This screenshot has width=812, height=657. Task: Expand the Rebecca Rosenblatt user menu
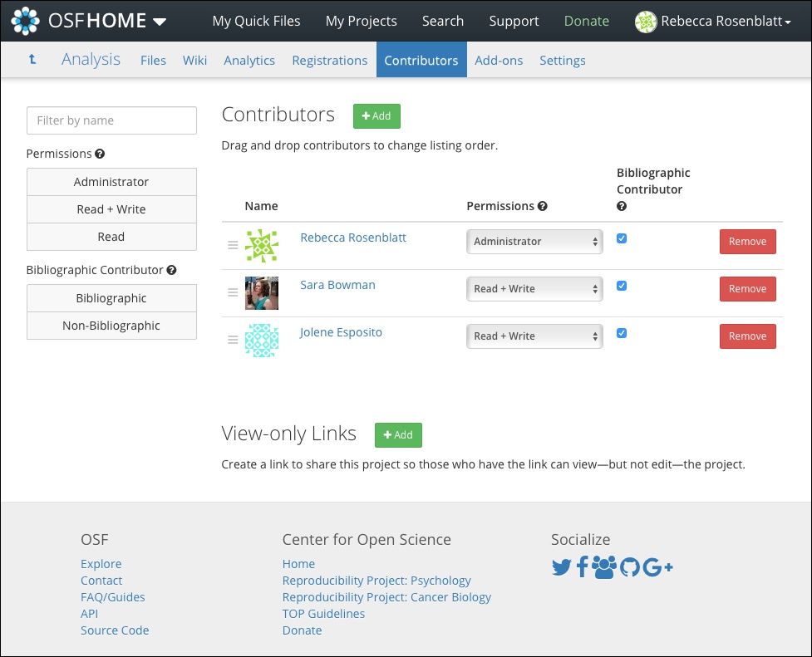coord(726,22)
